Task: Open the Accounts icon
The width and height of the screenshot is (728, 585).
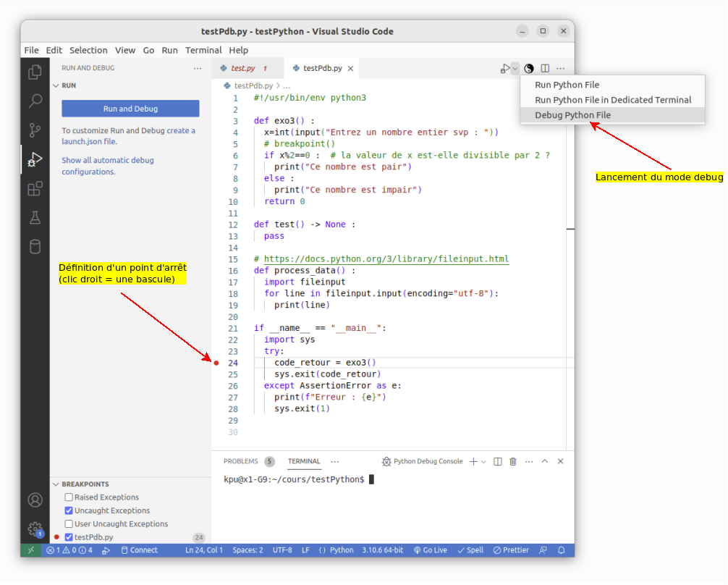Action: pyautogui.click(x=35, y=500)
